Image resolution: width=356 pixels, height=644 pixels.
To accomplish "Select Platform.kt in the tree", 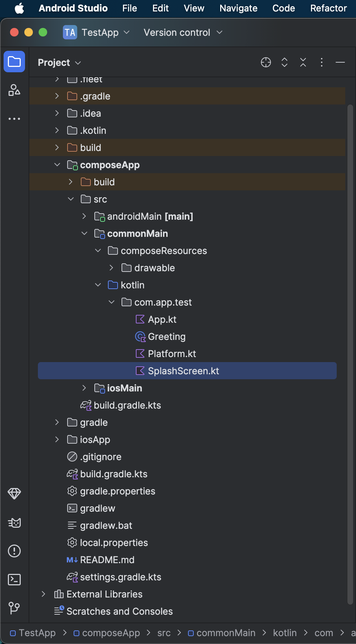I will click(x=172, y=353).
